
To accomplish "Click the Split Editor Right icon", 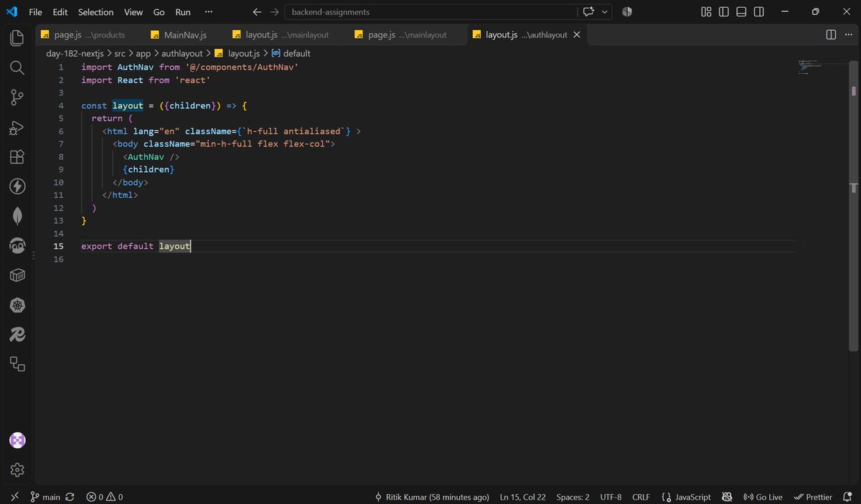I will [831, 34].
